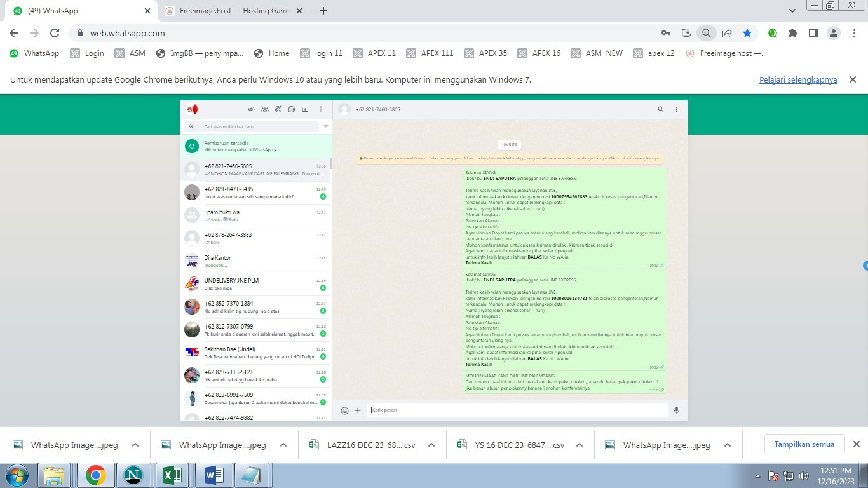Start a new chat with the plus icon
This screenshot has width=868, height=488.
(x=305, y=109)
